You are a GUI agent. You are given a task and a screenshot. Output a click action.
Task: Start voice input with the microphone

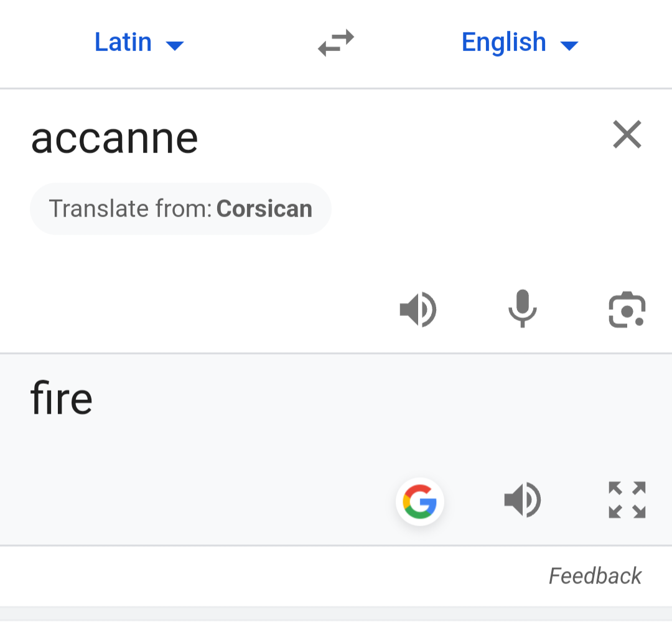[522, 309]
